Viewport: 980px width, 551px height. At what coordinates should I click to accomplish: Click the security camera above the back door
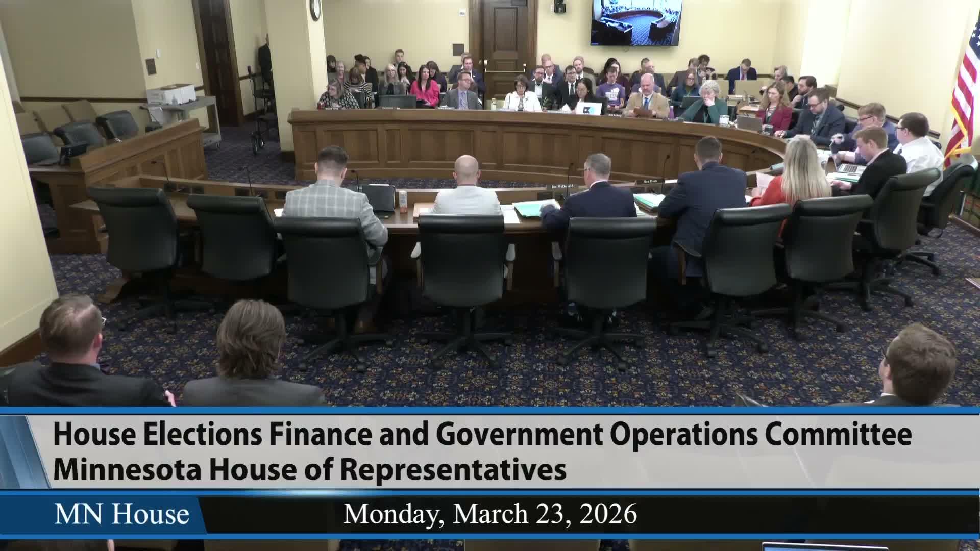[559, 6]
